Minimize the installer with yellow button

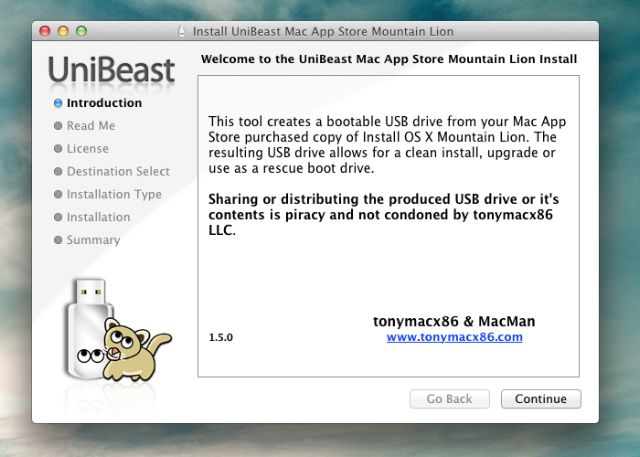coord(63,31)
